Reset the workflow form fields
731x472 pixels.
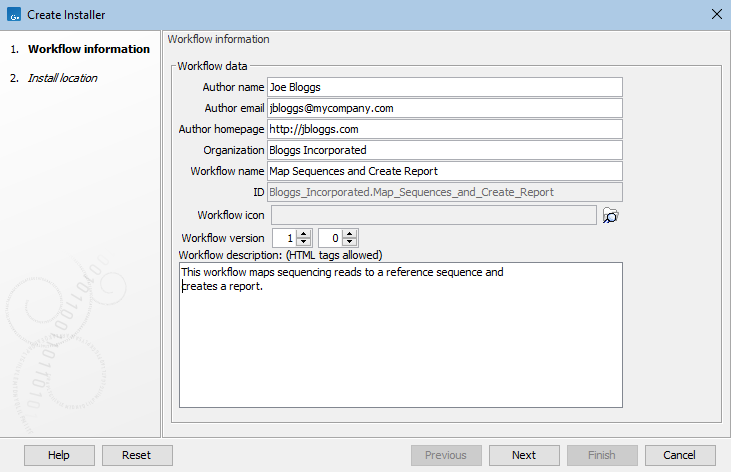point(137,455)
